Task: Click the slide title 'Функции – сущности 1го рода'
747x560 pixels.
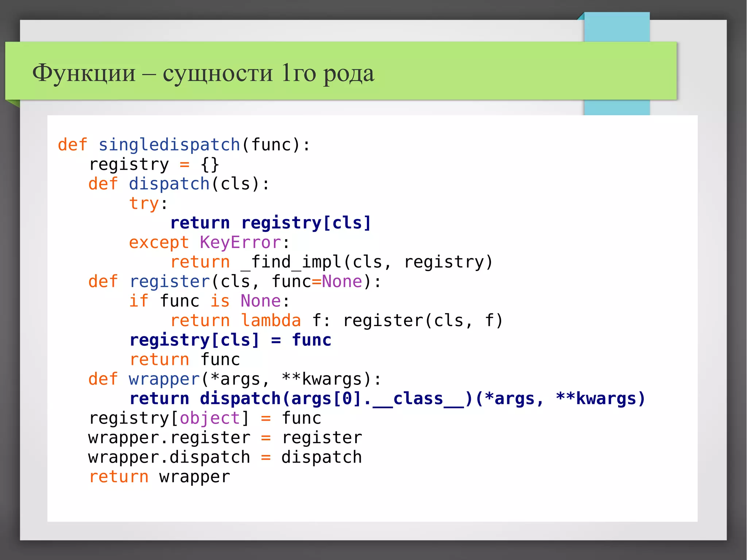Action: pos(203,73)
